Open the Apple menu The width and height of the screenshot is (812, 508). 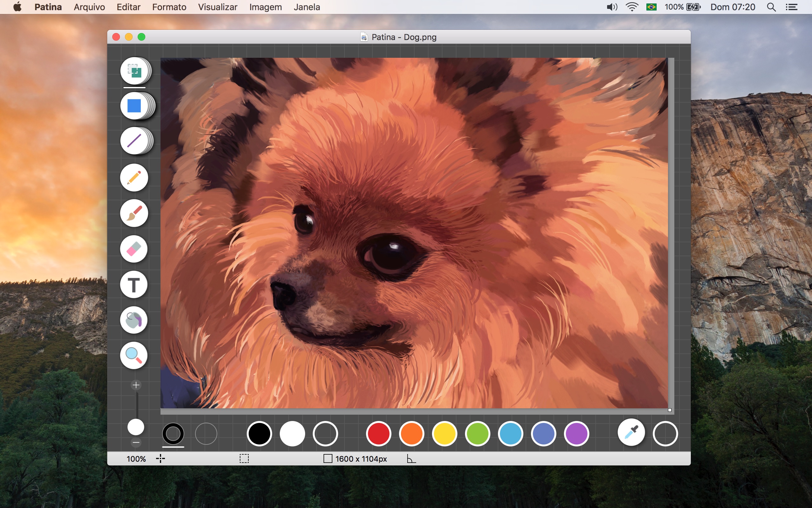17,7
